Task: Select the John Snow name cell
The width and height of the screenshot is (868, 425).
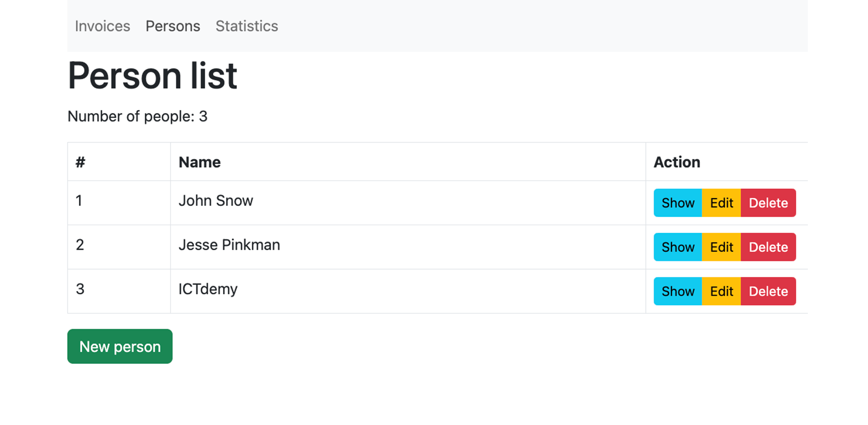Action: 216,201
